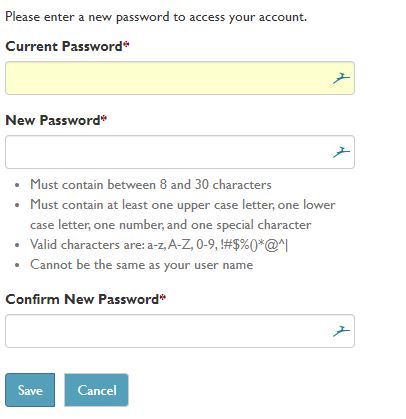Click the red asterisk beside New Password label
The height and width of the screenshot is (419, 406).
pyautogui.click(x=104, y=118)
